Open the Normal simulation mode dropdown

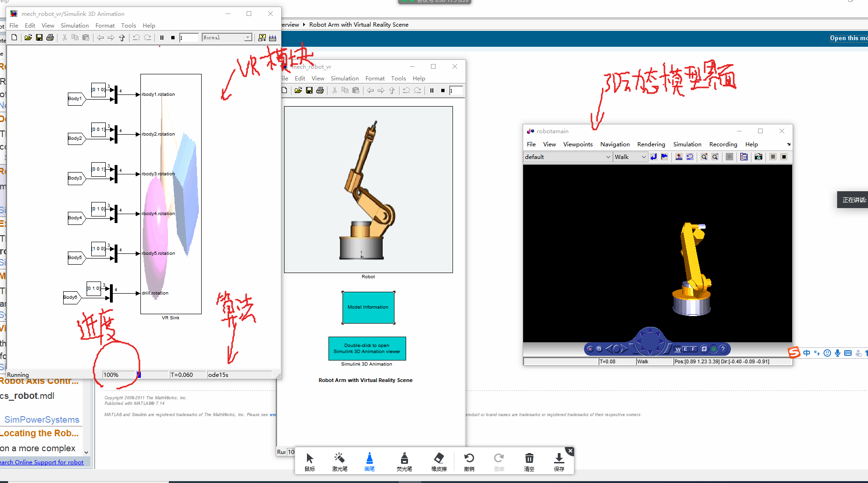pyautogui.click(x=248, y=37)
